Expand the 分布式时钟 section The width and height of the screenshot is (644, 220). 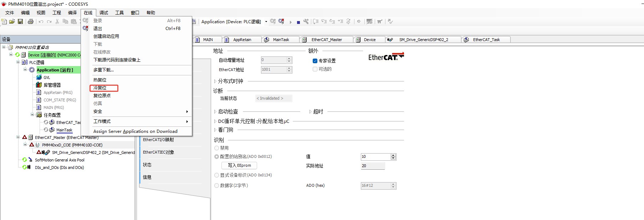click(x=215, y=81)
